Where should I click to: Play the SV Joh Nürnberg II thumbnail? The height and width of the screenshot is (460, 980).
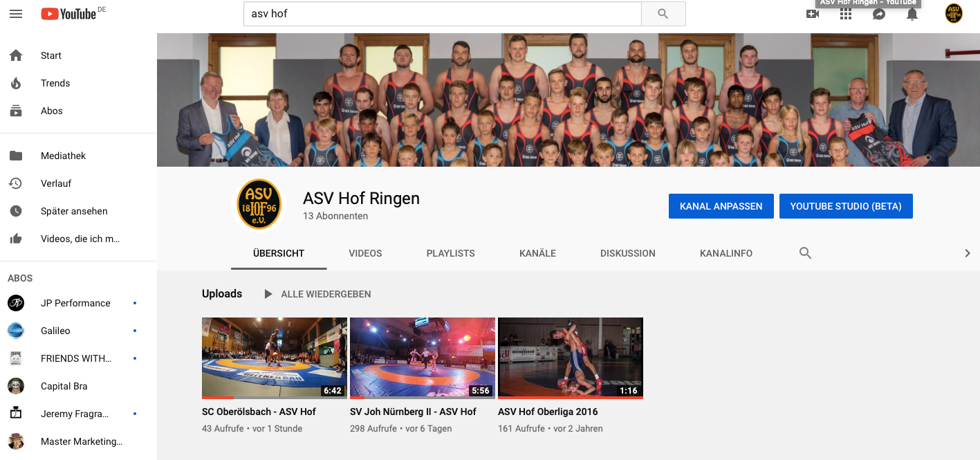[x=423, y=358]
